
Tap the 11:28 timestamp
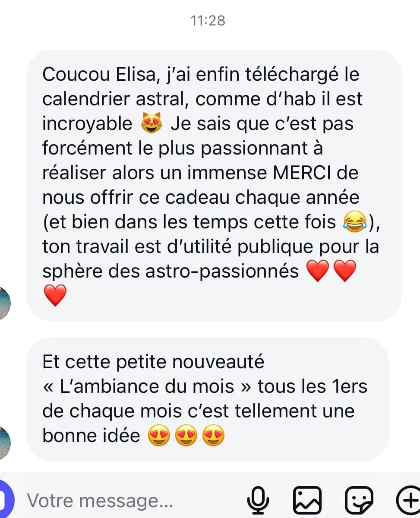click(x=208, y=20)
